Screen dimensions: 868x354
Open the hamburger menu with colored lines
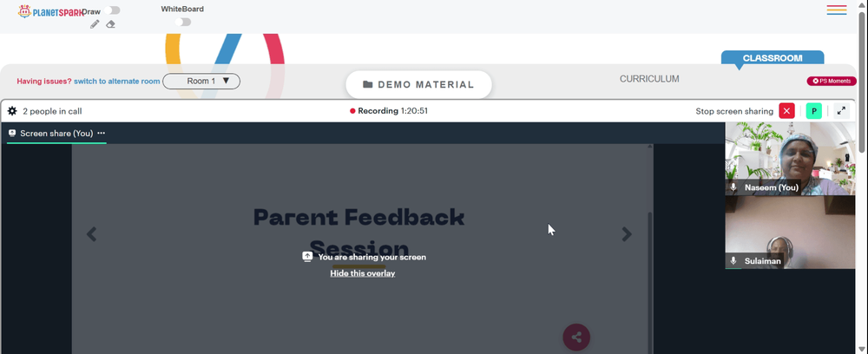pyautogui.click(x=837, y=10)
